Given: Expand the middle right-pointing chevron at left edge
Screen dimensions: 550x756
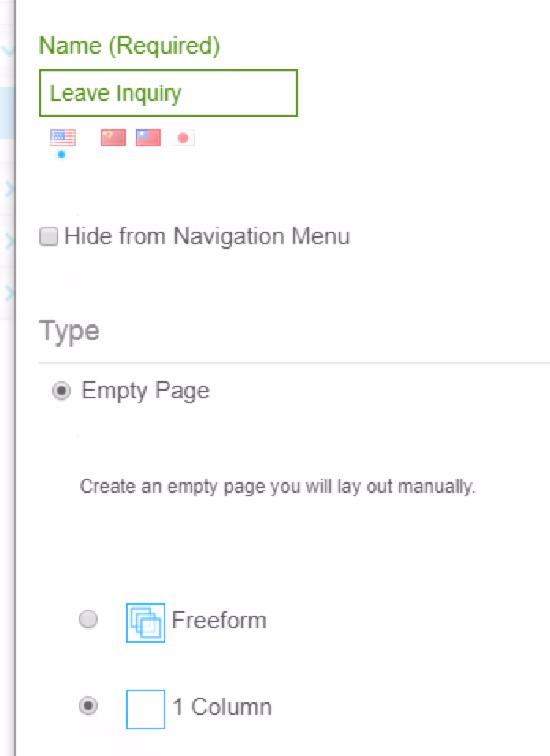Looking at the screenshot, I should (x=9, y=241).
